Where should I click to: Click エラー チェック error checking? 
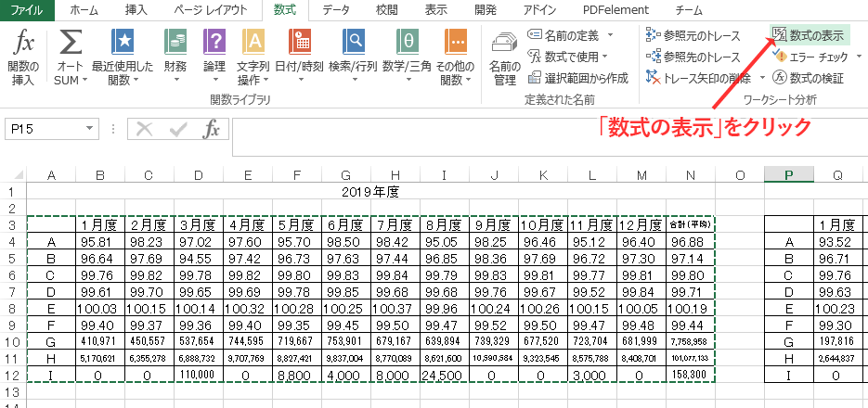[x=810, y=57]
